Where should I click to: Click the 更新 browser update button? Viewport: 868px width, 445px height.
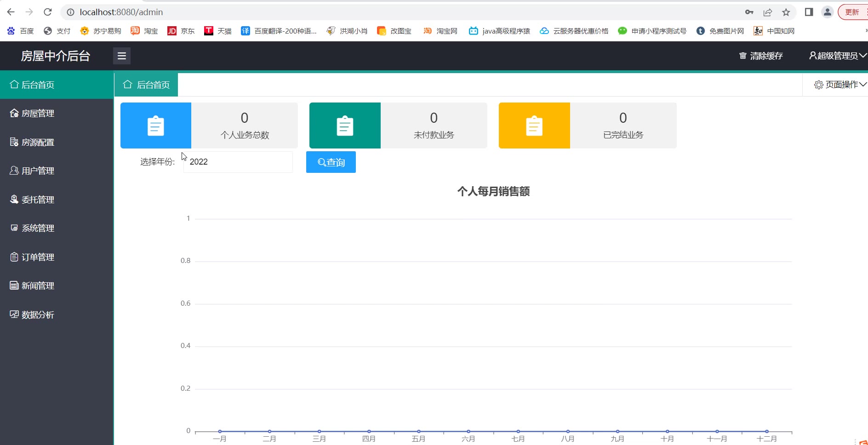(x=853, y=12)
